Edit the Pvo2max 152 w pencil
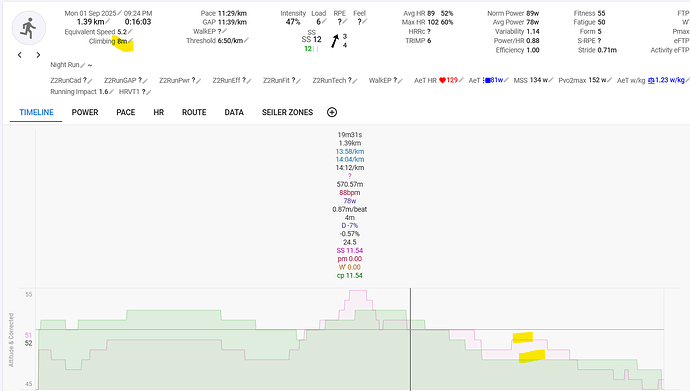 tap(609, 80)
